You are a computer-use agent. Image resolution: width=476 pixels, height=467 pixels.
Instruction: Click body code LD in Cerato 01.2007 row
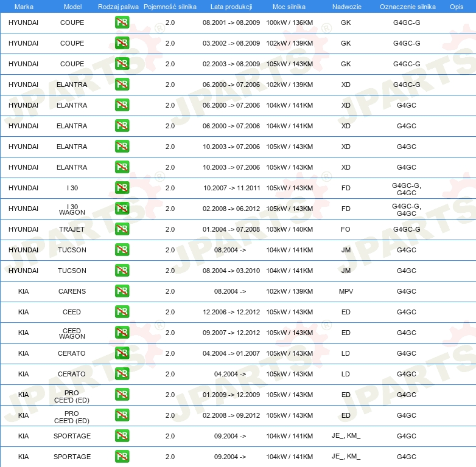pyautogui.click(x=346, y=353)
